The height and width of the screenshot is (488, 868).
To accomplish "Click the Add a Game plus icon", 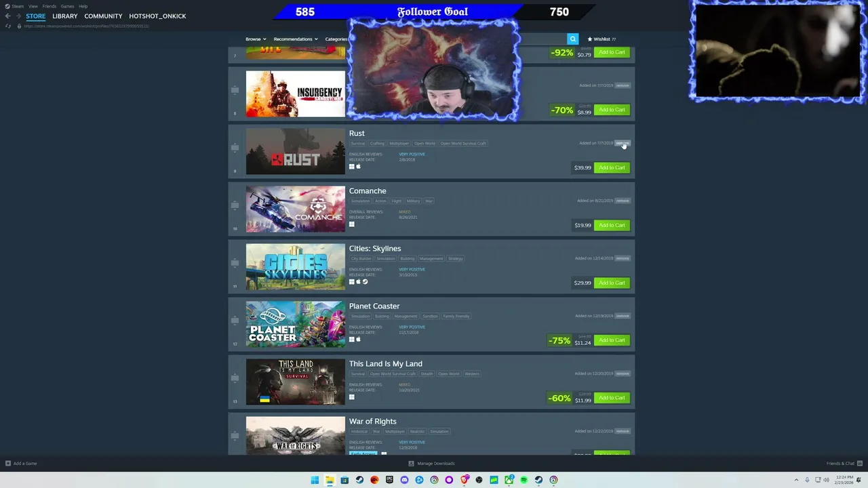I will (x=8, y=464).
